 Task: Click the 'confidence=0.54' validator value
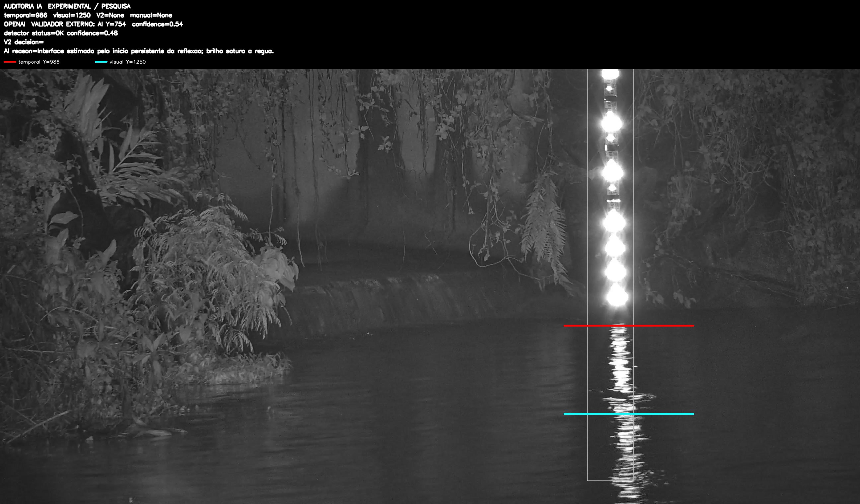(x=157, y=24)
